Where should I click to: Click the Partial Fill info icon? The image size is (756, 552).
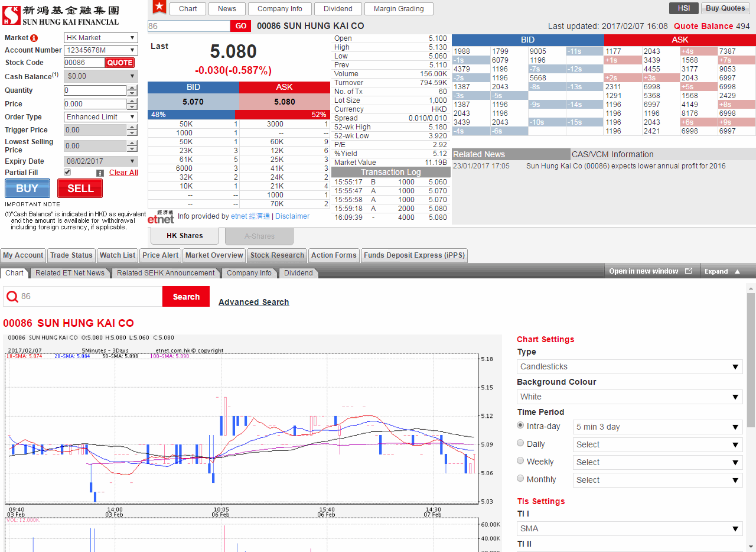pyautogui.click(x=100, y=173)
